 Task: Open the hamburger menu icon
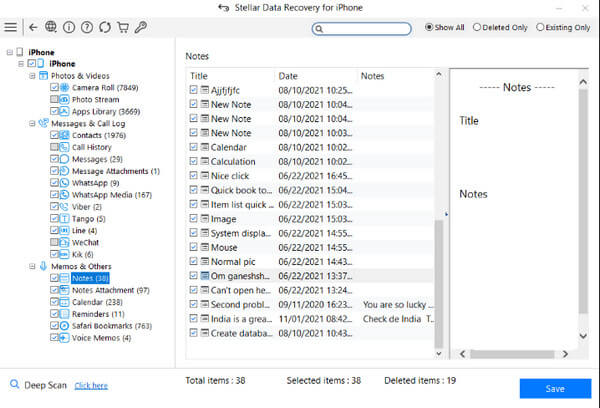(10, 27)
